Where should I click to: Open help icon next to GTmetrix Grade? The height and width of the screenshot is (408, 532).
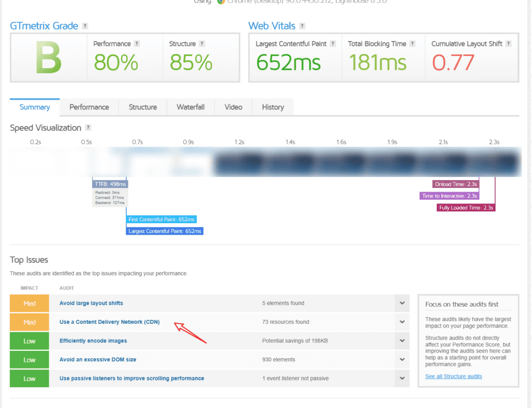click(x=85, y=26)
